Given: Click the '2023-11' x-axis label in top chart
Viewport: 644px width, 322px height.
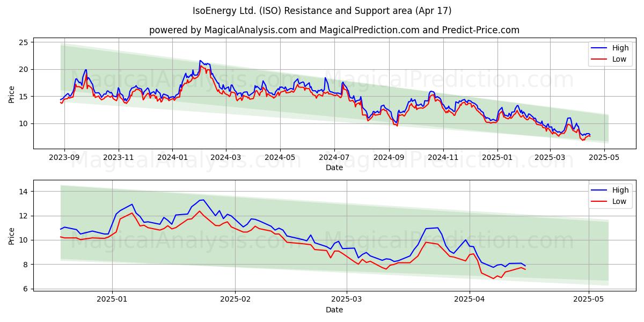Looking at the screenshot, I should coord(119,158).
